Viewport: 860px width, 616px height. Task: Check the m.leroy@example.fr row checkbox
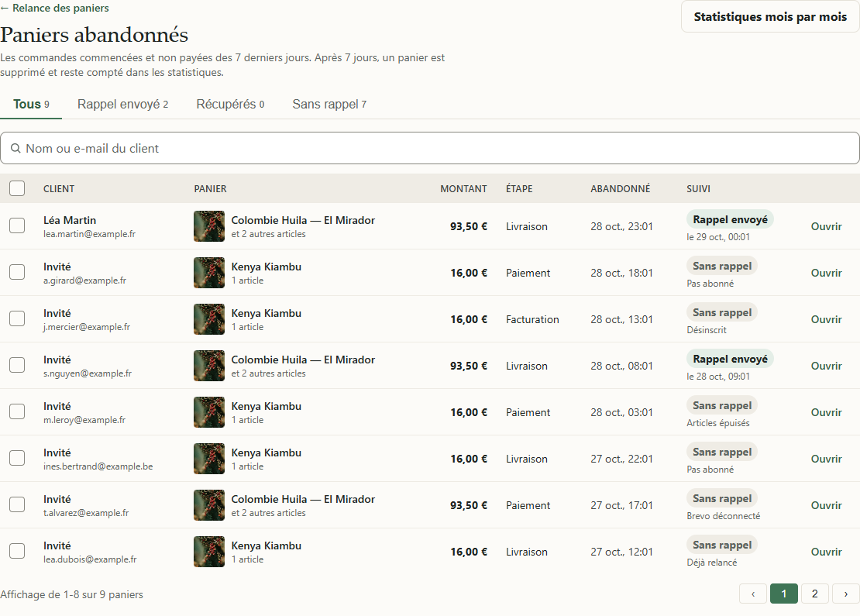pyautogui.click(x=17, y=412)
